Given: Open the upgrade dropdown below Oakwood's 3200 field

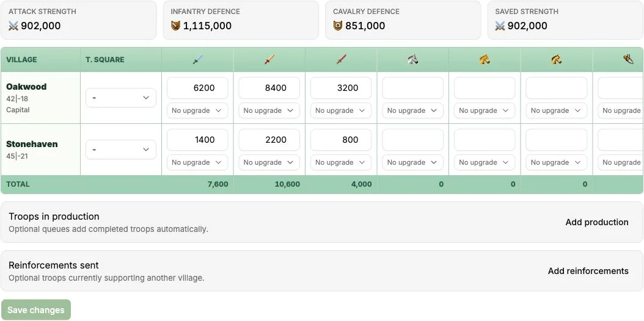Looking at the screenshot, I should pos(341,110).
